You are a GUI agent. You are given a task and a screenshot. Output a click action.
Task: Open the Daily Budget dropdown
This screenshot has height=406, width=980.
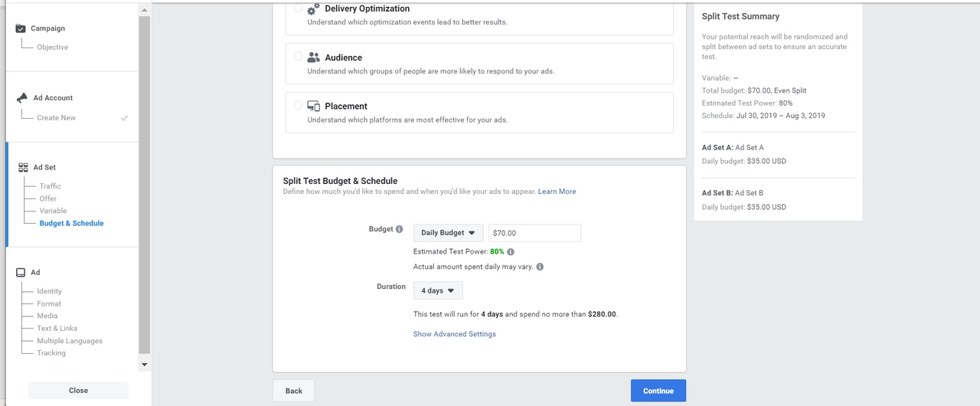pos(448,233)
